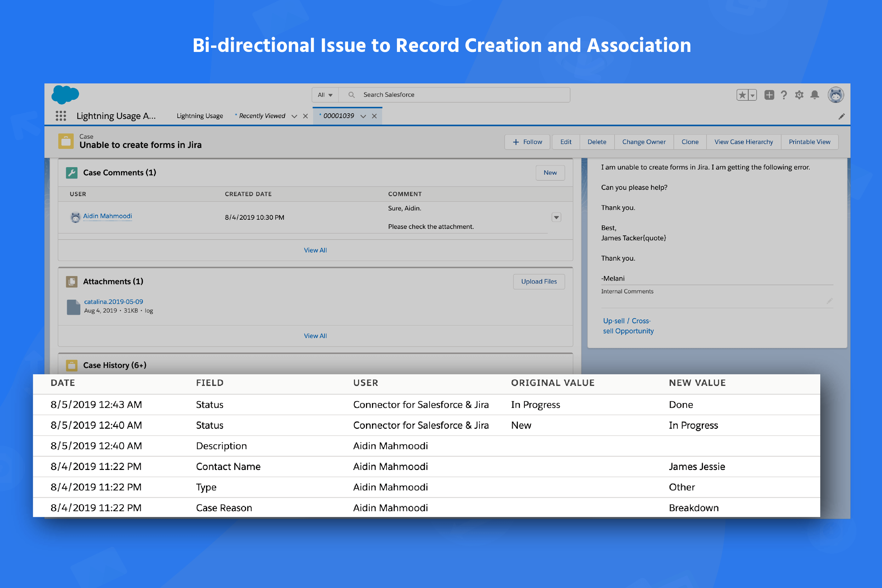Open the case comment row actions dropdown
The height and width of the screenshot is (588, 882).
[556, 218]
